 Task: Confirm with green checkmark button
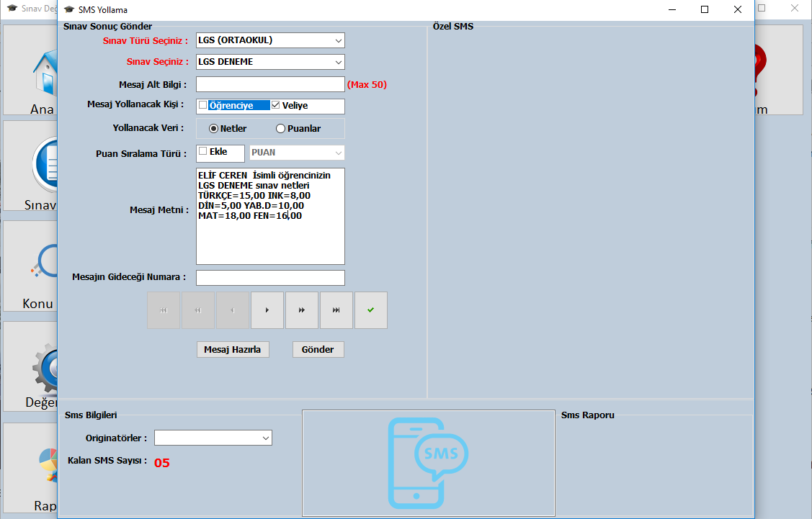pos(371,310)
